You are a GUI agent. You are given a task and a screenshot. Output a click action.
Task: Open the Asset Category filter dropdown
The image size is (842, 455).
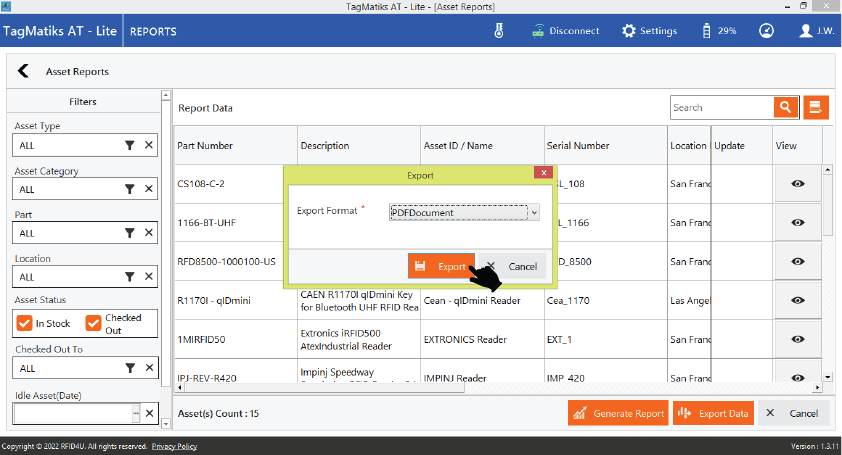(65, 189)
